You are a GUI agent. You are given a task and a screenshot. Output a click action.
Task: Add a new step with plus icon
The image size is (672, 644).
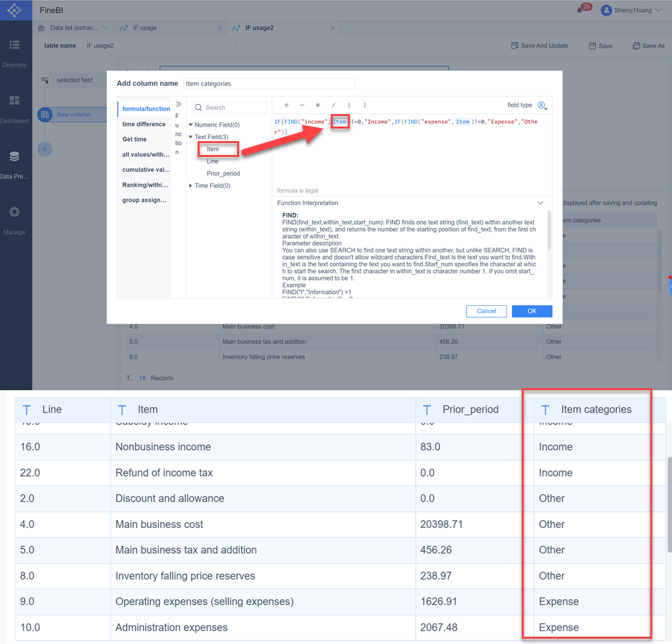45,149
